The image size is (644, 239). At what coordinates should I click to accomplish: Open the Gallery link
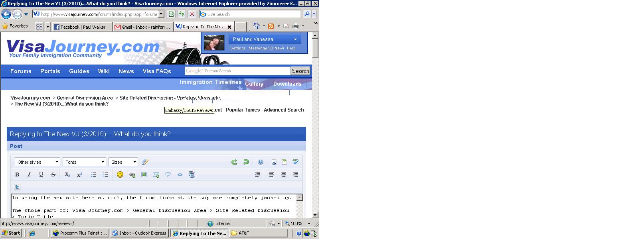254,84
